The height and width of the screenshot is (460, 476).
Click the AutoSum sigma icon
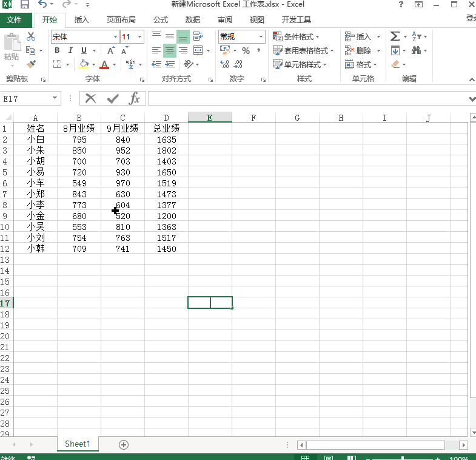[x=395, y=36]
